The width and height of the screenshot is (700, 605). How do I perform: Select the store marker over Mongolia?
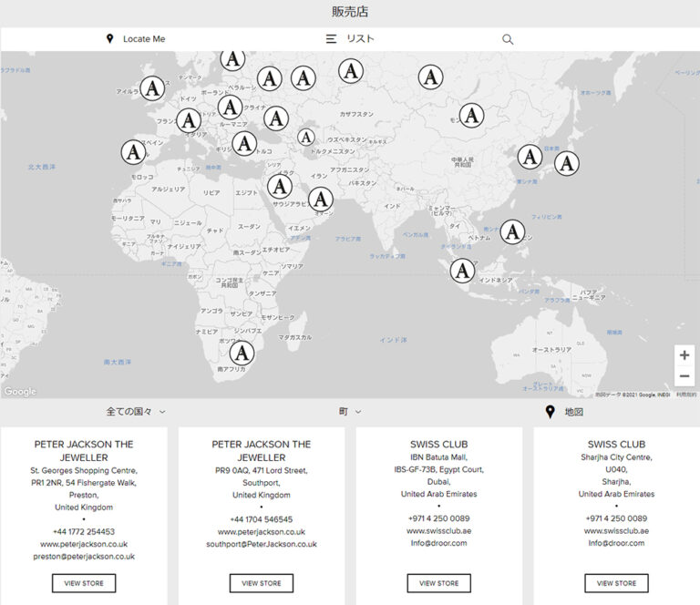point(472,116)
